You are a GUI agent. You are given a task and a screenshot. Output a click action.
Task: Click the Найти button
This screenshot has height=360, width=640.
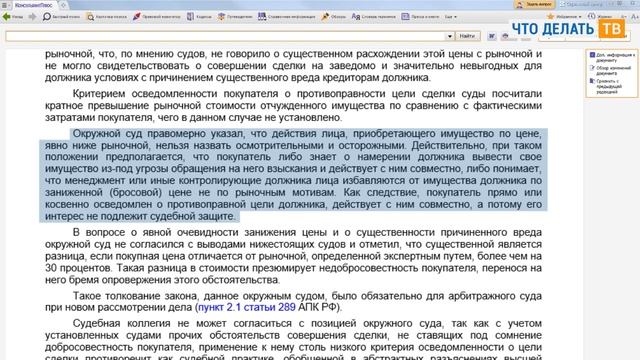[x=467, y=36]
